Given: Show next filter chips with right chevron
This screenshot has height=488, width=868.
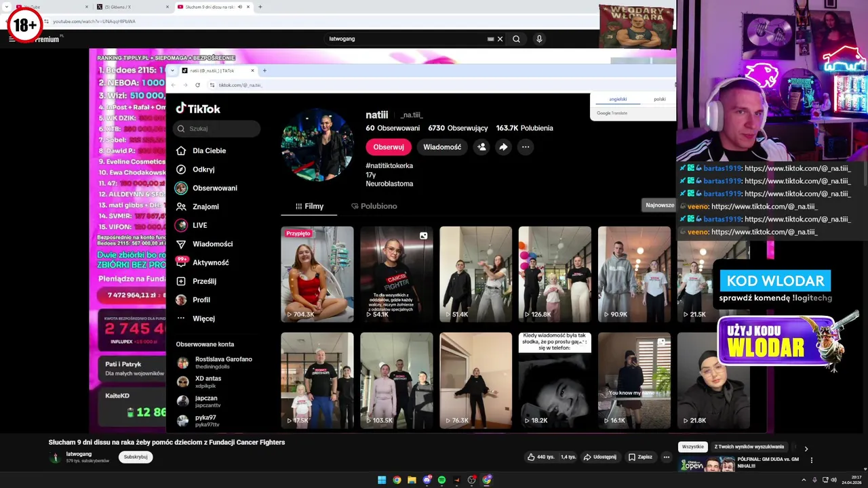Looking at the screenshot, I should click(x=806, y=448).
